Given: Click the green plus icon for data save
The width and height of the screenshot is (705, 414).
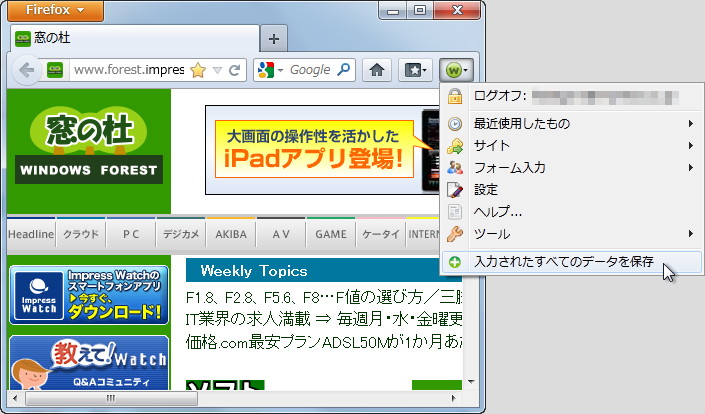Looking at the screenshot, I should (455, 262).
